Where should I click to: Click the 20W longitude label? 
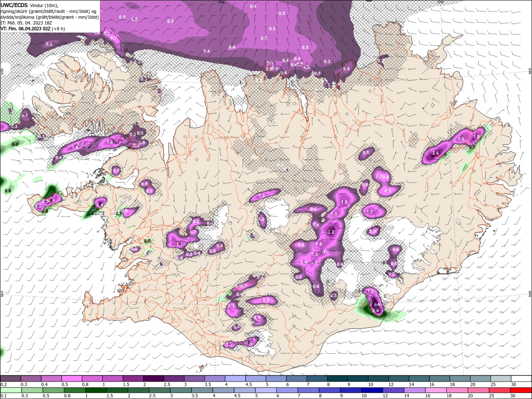221,2
